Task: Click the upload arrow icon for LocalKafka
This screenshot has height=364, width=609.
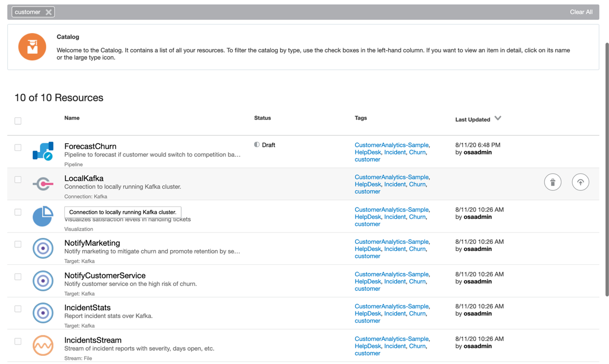Action: 580,182
